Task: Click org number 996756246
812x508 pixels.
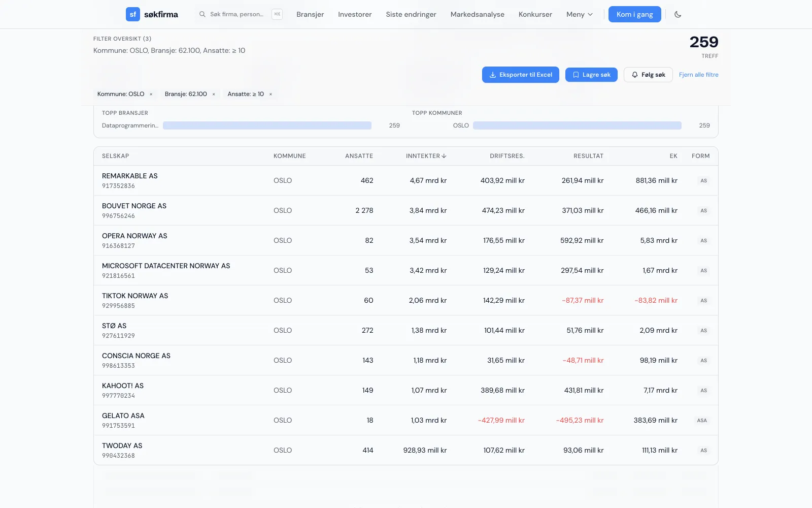Action: pos(118,216)
